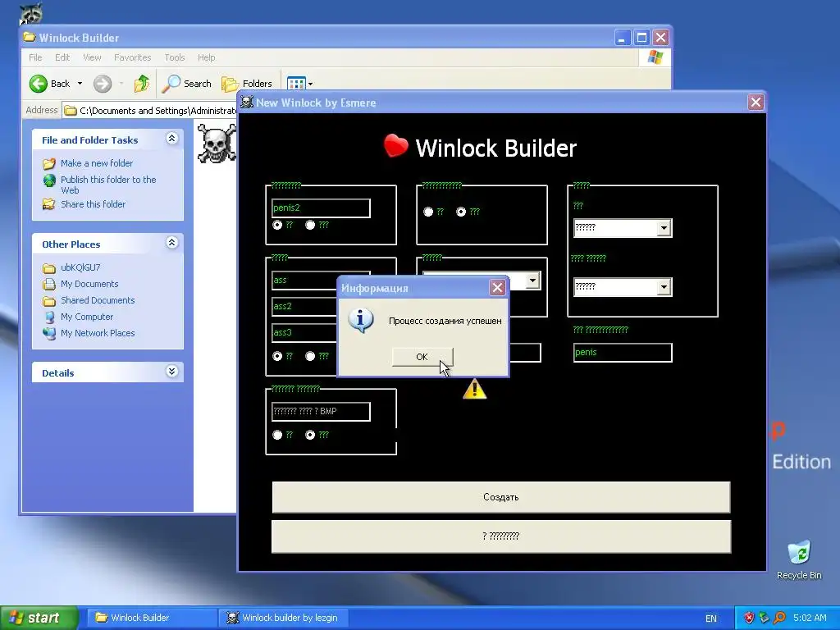Click the 'ass2' text field
Viewport: 840px width, 630px height.
point(304,307)
